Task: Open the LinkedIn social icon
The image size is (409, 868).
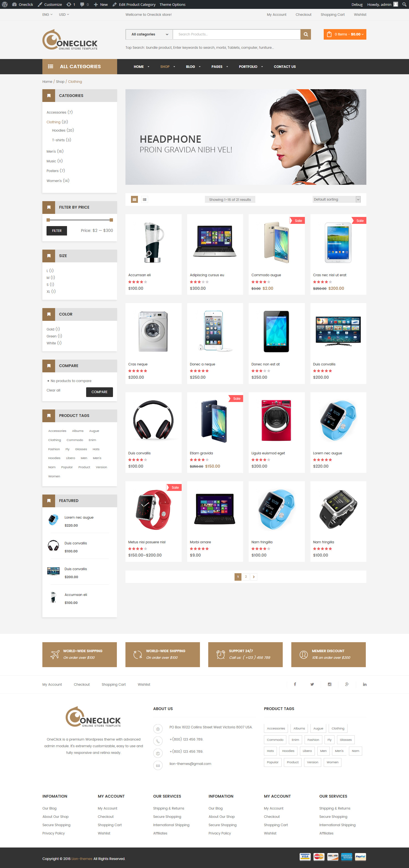Action: click(364, 684)
